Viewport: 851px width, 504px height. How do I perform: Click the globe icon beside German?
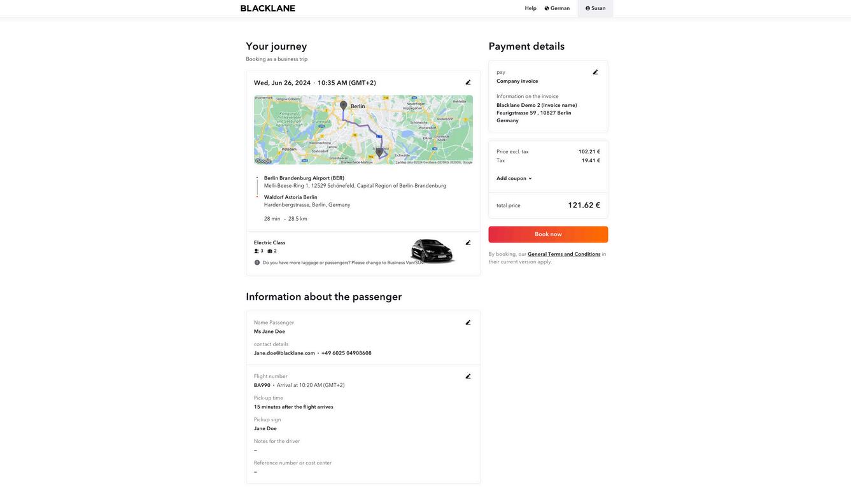547,8
